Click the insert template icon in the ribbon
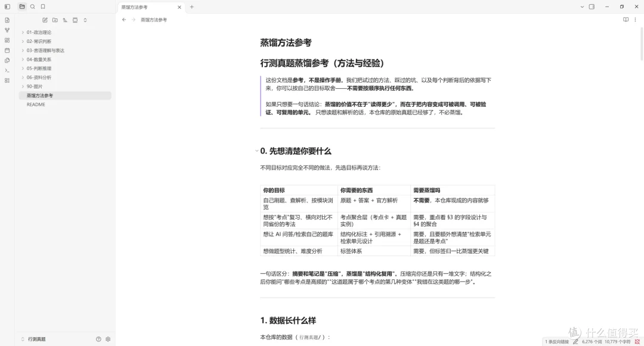The height and width of the screenshot is (346, 644). click(7, 60)
